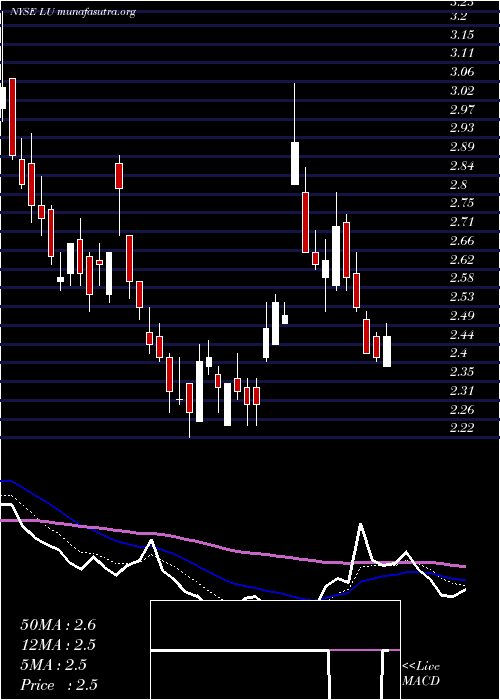This screenshot has width=500, height=700.
Task: Click the NYSE LU munafasutra.org title text
Action: click(73, 12)
